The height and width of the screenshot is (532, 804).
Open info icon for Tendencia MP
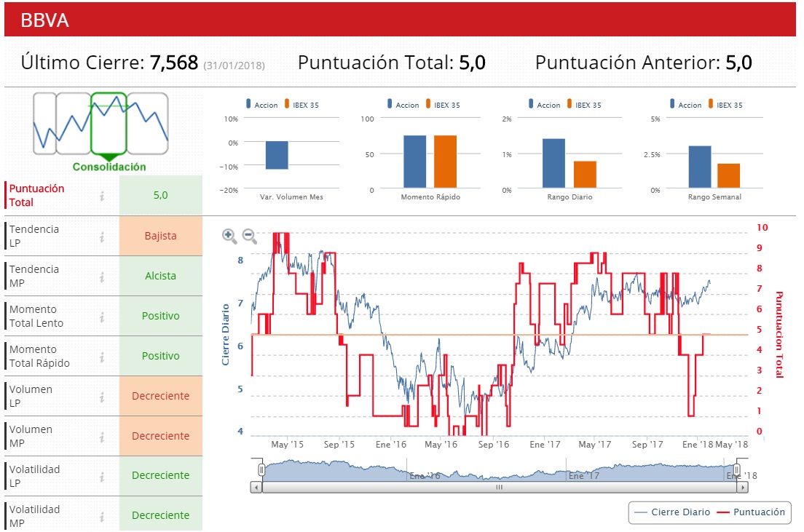coord(102,277)
